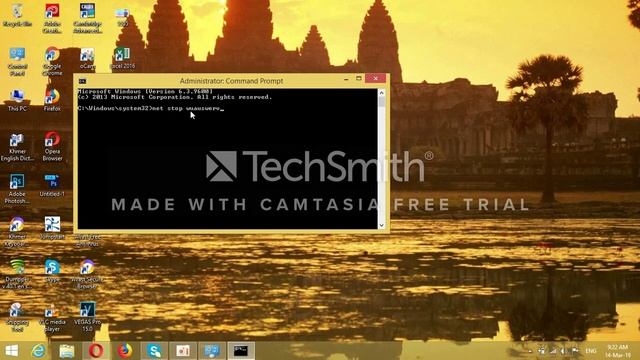Launch Skype from desktop shortcut
Viewport: 640px width, 360px height.
[x=52, y=271]
